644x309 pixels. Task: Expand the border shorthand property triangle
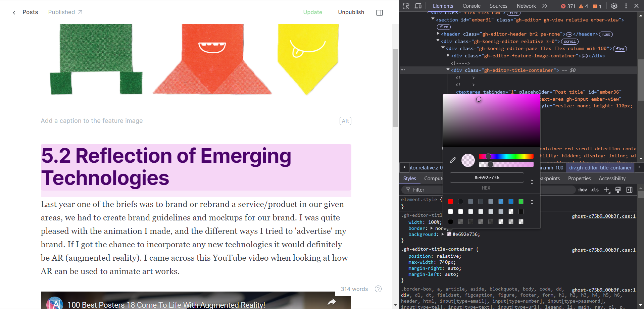[x=432, y=228]
